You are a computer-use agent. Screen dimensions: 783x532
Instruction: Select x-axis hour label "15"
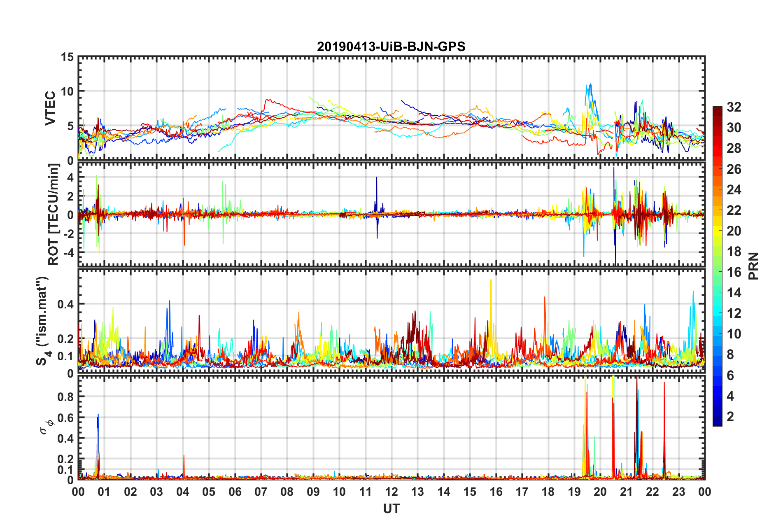tap(470, 492)
